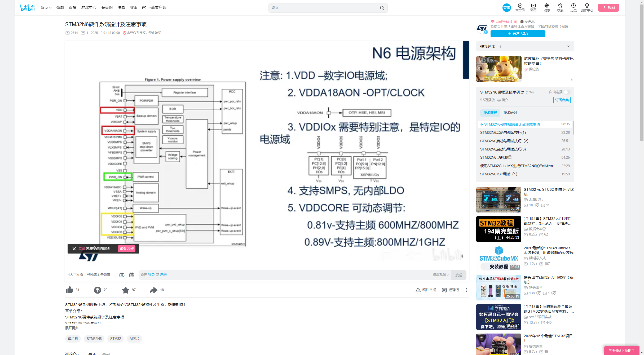Expand description with 展开更多
This screenshot has width=644, height=355.
72,328
